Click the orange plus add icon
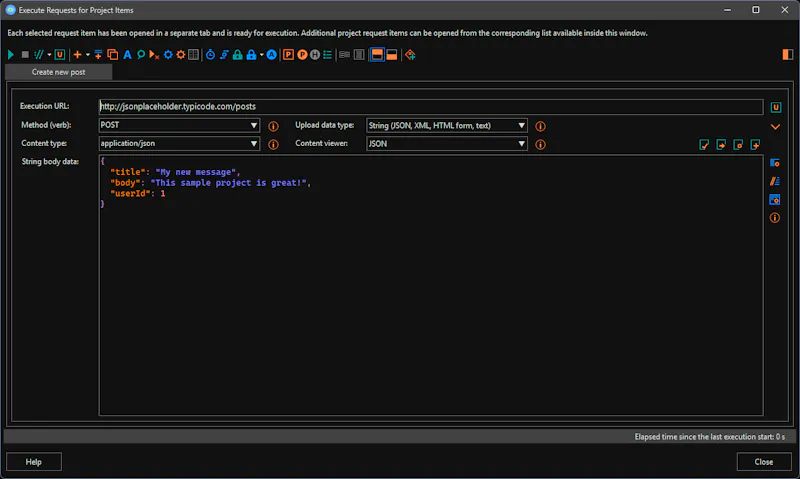800x479 pixels. click(78, 55)
